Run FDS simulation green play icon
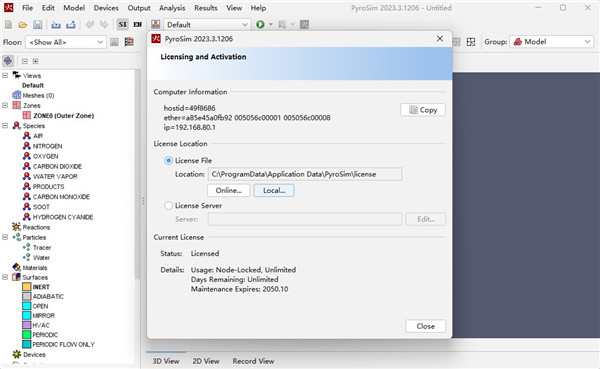 click(x=261, y=24)
